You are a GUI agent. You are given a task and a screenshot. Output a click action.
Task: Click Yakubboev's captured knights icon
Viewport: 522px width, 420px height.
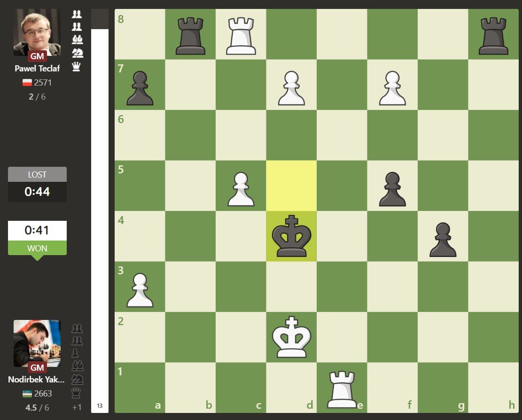pos(78,379)
